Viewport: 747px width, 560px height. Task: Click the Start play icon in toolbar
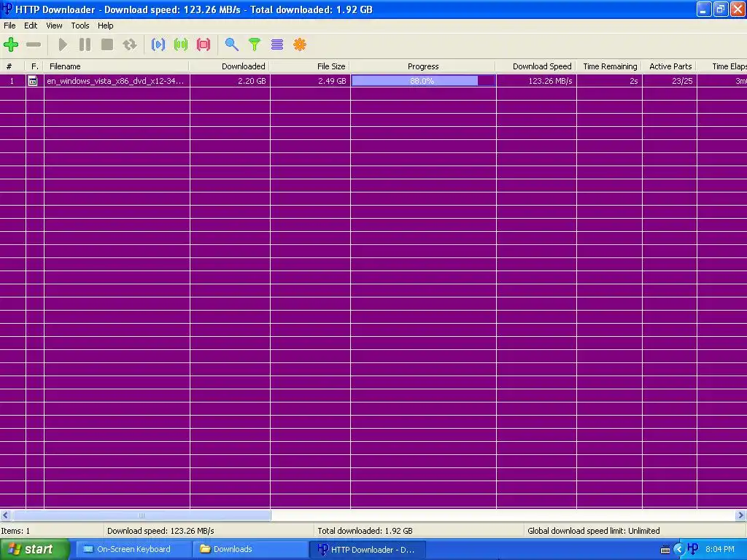point(63,44)
